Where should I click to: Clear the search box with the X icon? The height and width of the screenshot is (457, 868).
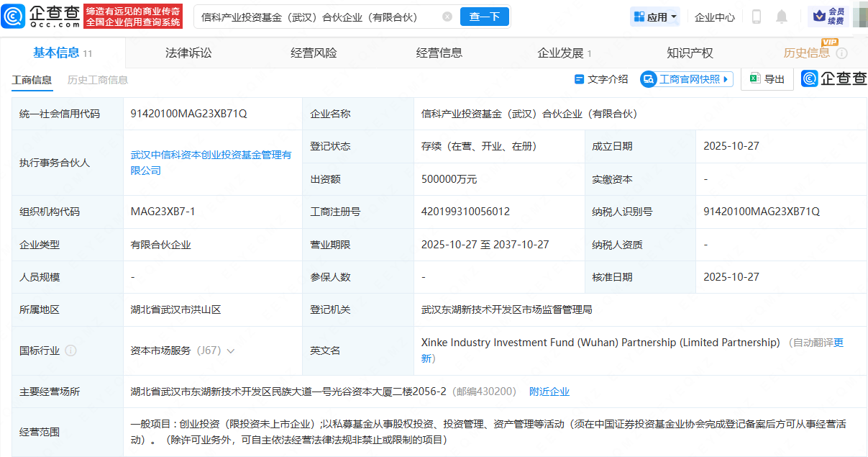tap(447, 17)
